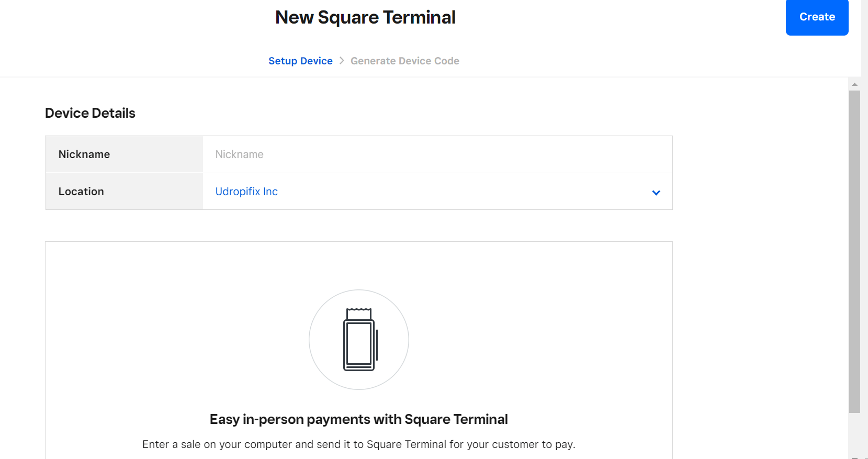
Task: Open the Generate Device Code step
Action: click(x=404, y=61)
